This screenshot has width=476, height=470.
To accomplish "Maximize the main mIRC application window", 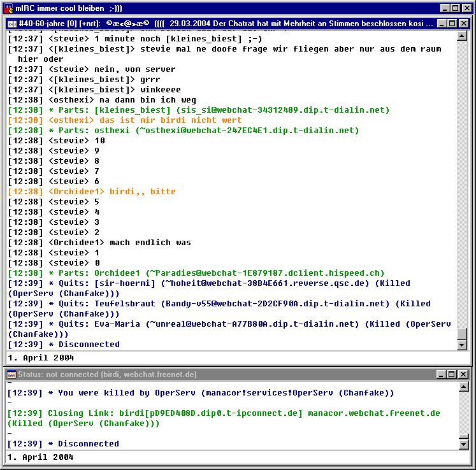I will pyautogui.click(x=454, y=8).
